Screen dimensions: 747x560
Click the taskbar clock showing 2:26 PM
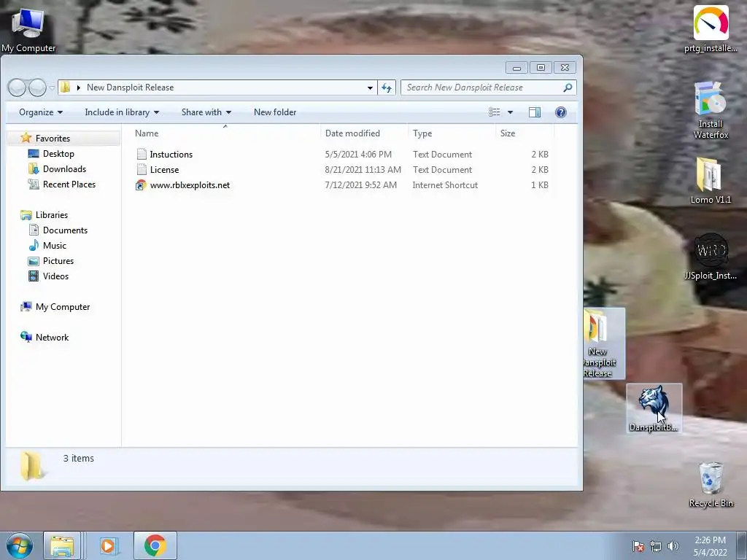pyautogui.click(x=710, y=540)
